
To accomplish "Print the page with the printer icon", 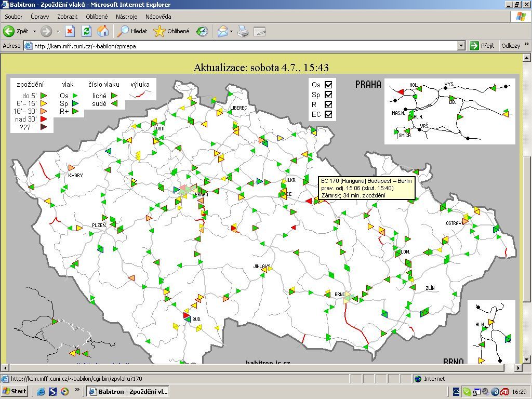I will [243, 31].
